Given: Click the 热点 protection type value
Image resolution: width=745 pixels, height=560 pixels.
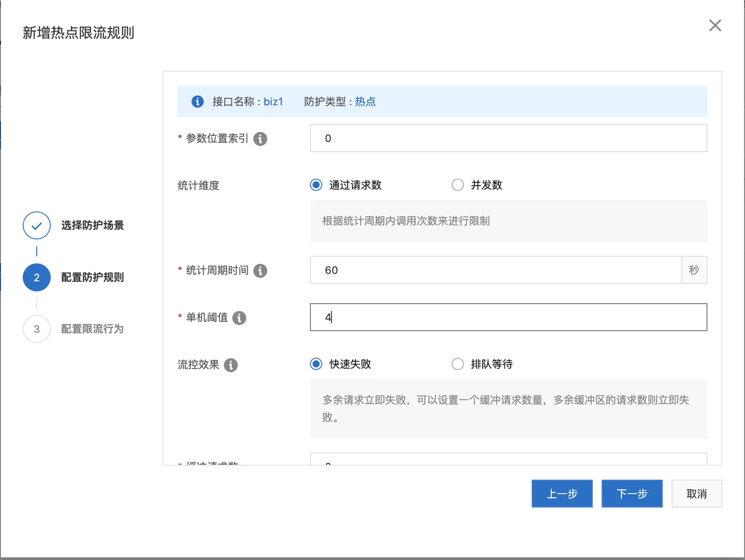Looking at the screenshot, I should (x=366, y=102).
